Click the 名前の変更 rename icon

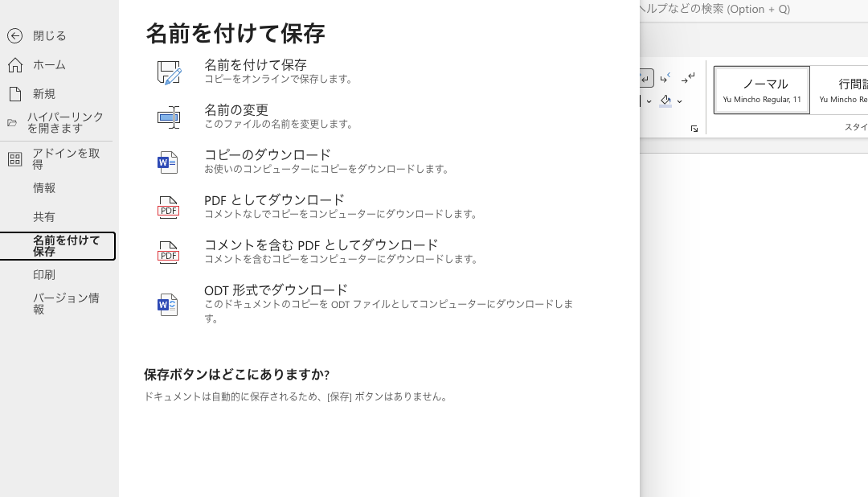pyautogui.click(x=169, y=117)
